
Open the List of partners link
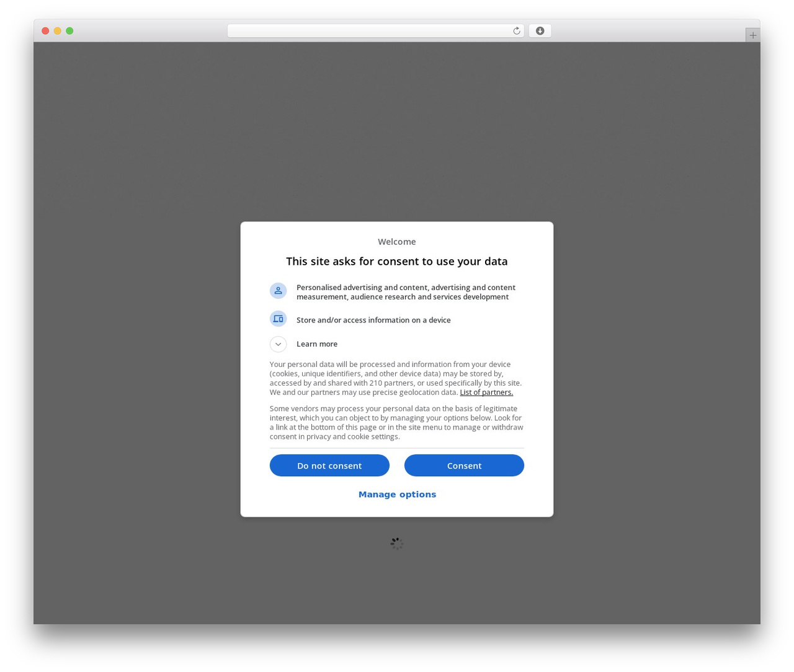pyautogui.click(x=486, y=392)
